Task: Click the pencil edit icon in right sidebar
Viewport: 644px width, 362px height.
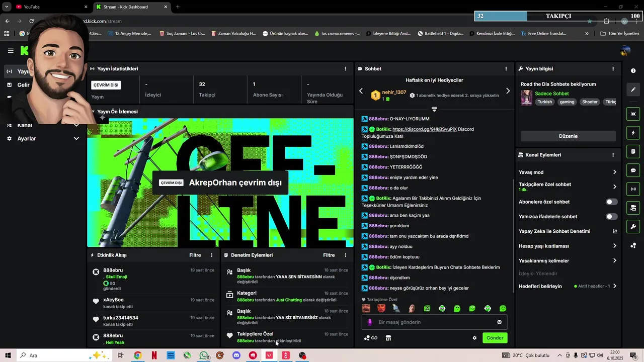Action: pos(633,89)
